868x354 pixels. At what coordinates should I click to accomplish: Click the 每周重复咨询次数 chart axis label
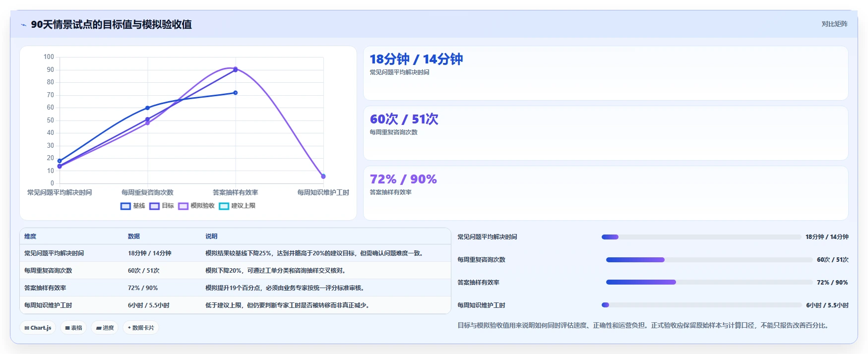147,192
